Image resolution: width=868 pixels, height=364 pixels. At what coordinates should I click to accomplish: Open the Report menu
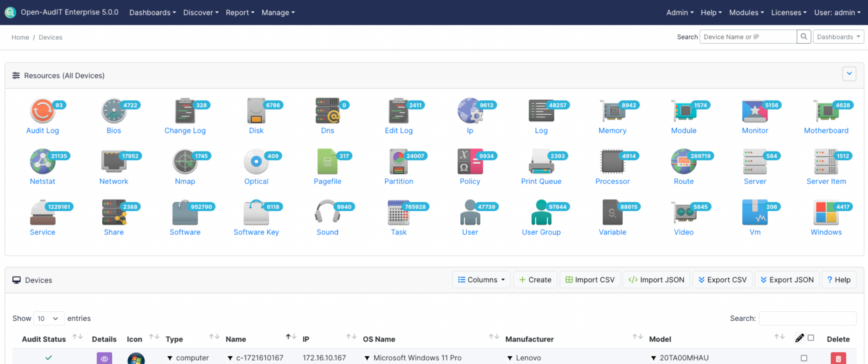[240, 12]
